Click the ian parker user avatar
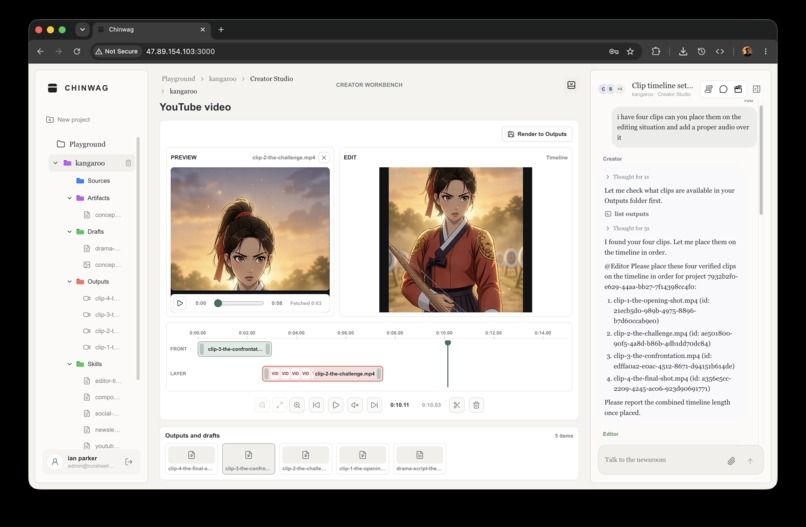This screenshot has width=806, height=527. pyautogui.click(x=54, y=462)
